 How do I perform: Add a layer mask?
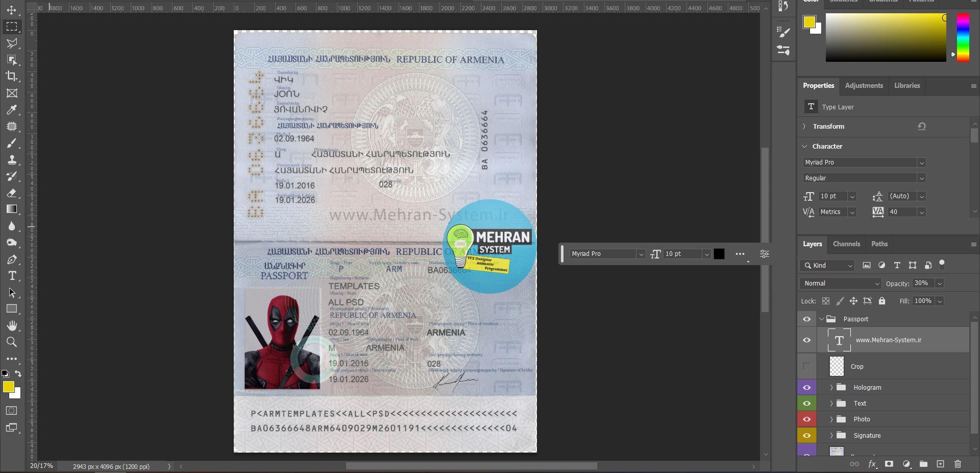889,464
